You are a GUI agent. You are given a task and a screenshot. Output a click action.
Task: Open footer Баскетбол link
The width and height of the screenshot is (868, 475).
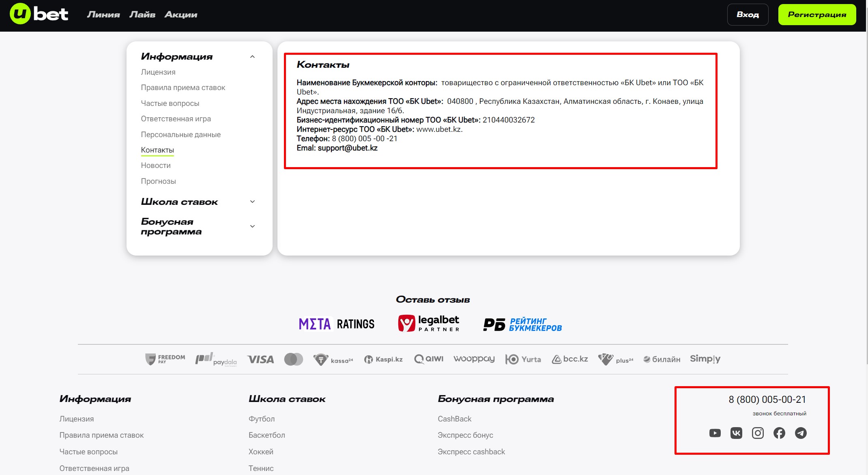click(x=267, y=435)
